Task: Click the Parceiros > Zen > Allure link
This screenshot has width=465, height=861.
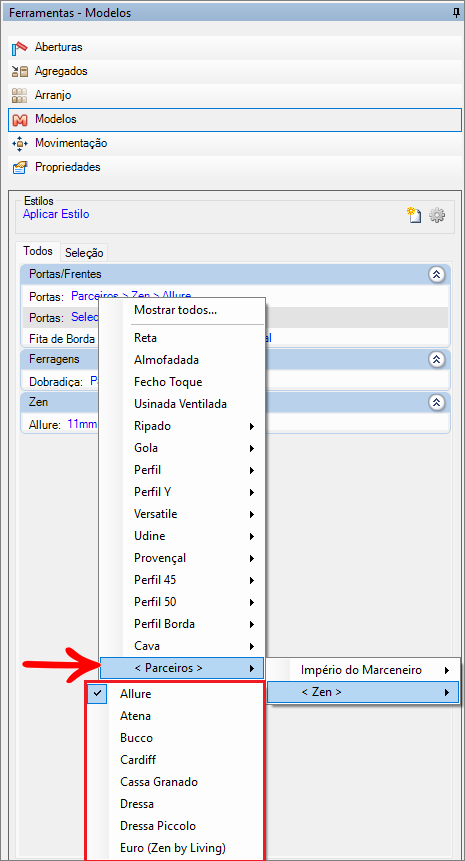Action: 131,295
